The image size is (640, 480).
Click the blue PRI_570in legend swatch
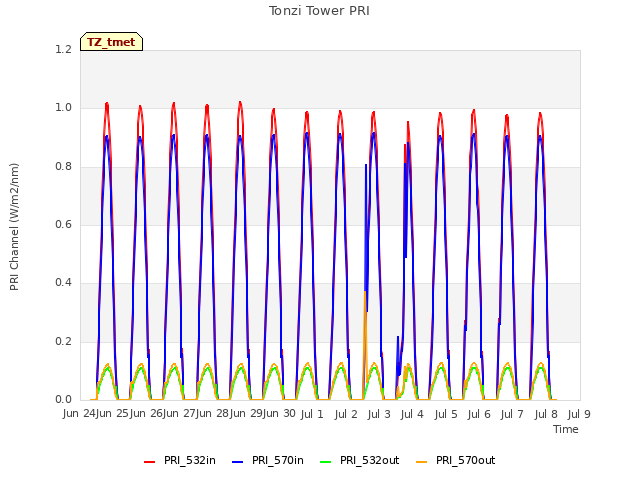238,461
